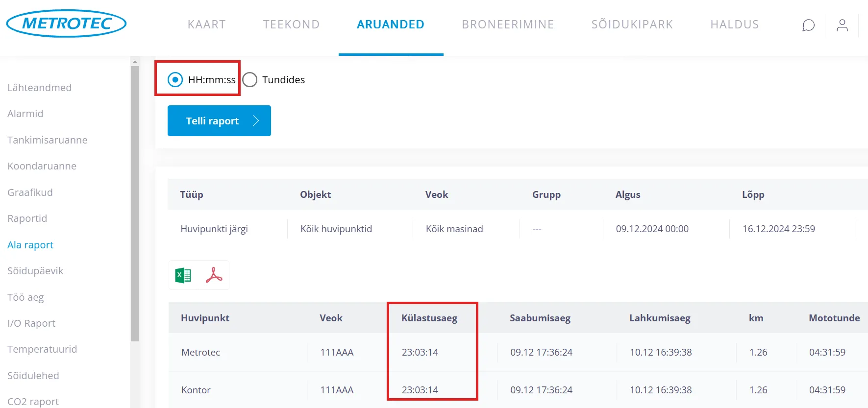Open the user profile icon
Viewport: 868px width, 408px height.
pyautogui.click(x=842, y=25)
